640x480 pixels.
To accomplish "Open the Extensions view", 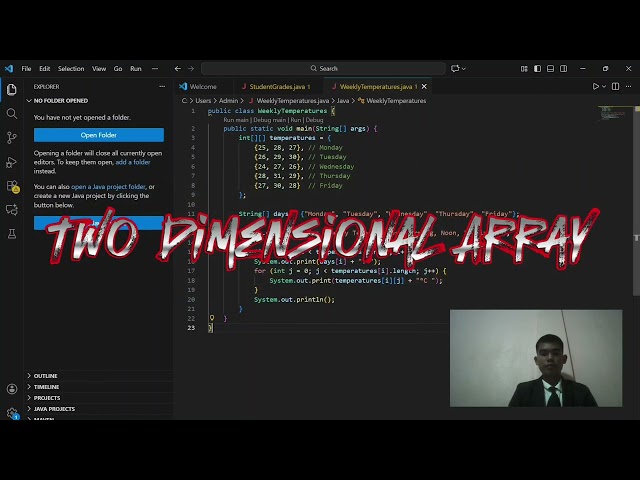I will (x=12, y=186).
